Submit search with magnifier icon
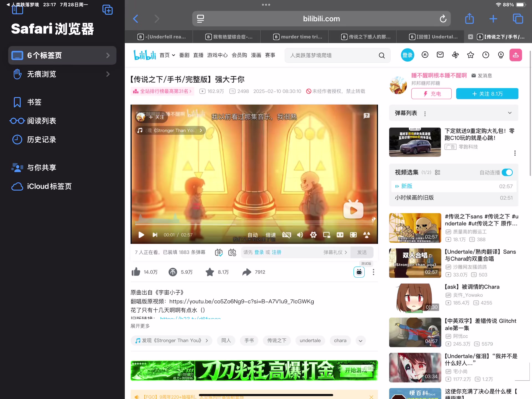The width and height of the screenshot is (532, 399). 382,55
